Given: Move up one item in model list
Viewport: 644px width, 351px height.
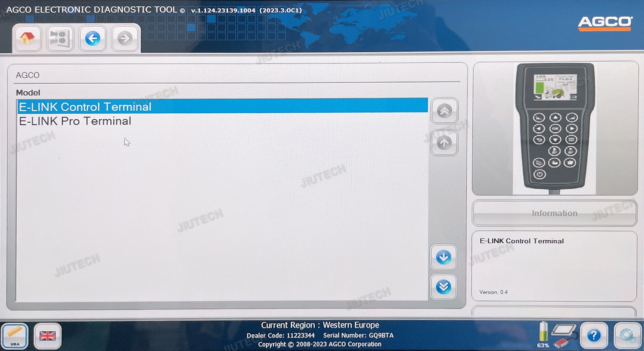Looking at the screenshot, I should click(x=444, y=143).
